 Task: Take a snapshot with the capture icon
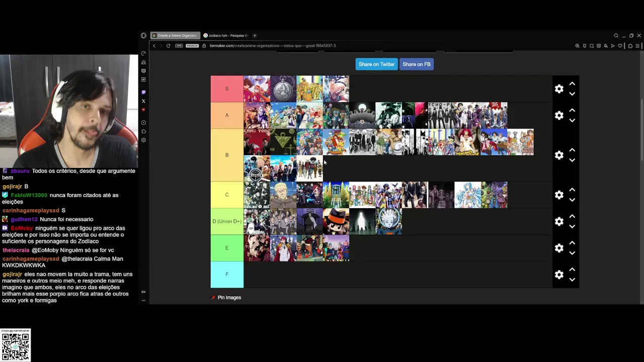pyautogui.click(x=592, y=46)
